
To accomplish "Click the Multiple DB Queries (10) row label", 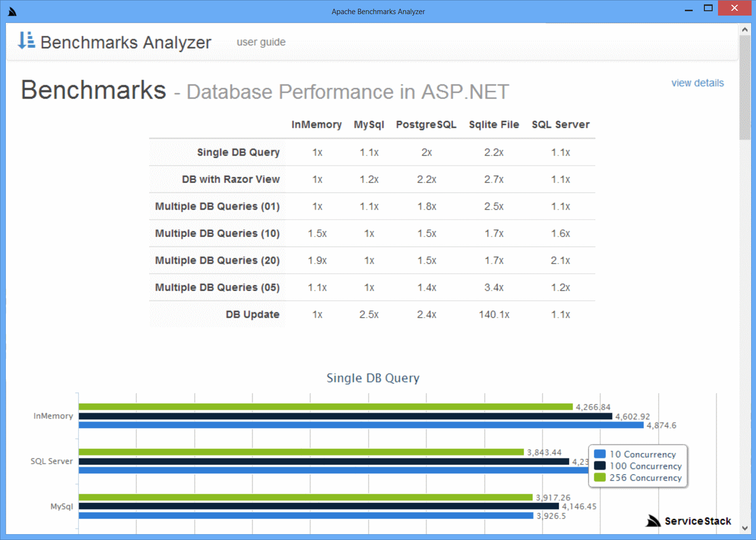I will point(217,233).
